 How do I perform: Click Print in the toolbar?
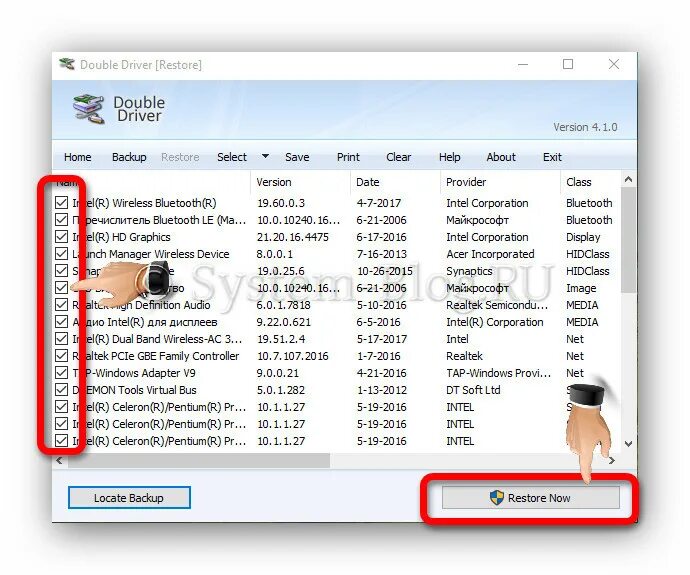(x=348, y=157)
